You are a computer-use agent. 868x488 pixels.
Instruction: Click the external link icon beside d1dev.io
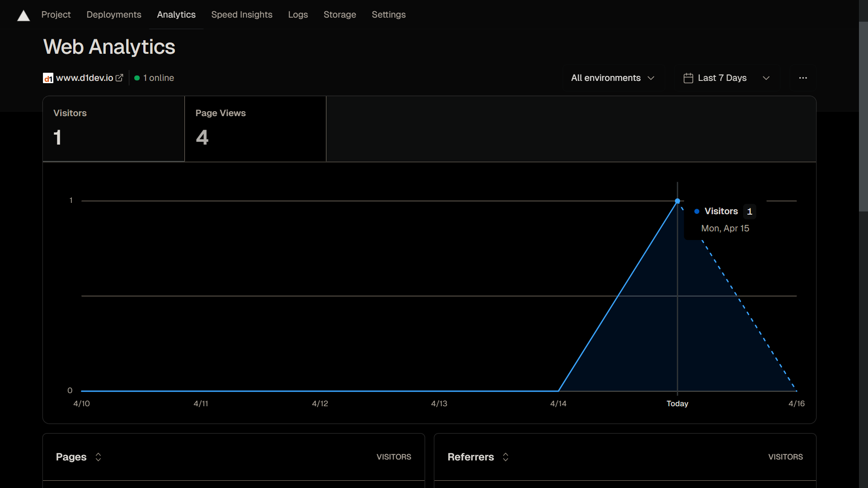119,78
